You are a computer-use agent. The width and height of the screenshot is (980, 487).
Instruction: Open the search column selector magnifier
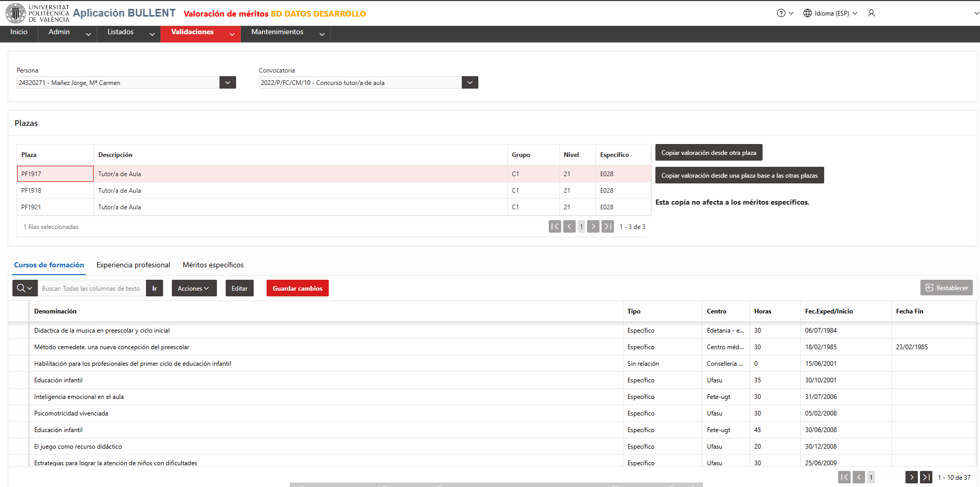coord(25,288)
